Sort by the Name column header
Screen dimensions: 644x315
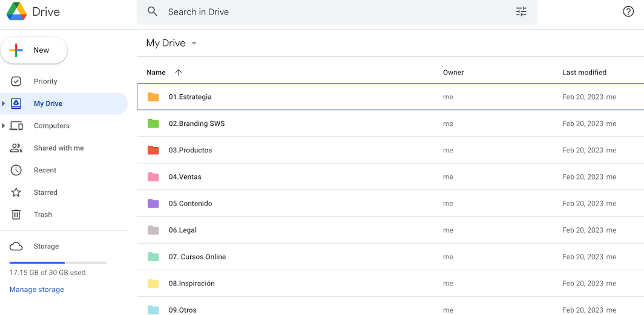[x=156, y=73]
